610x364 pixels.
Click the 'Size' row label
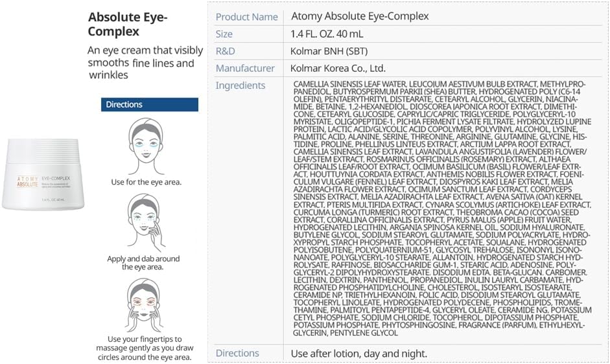pos(224,34)
